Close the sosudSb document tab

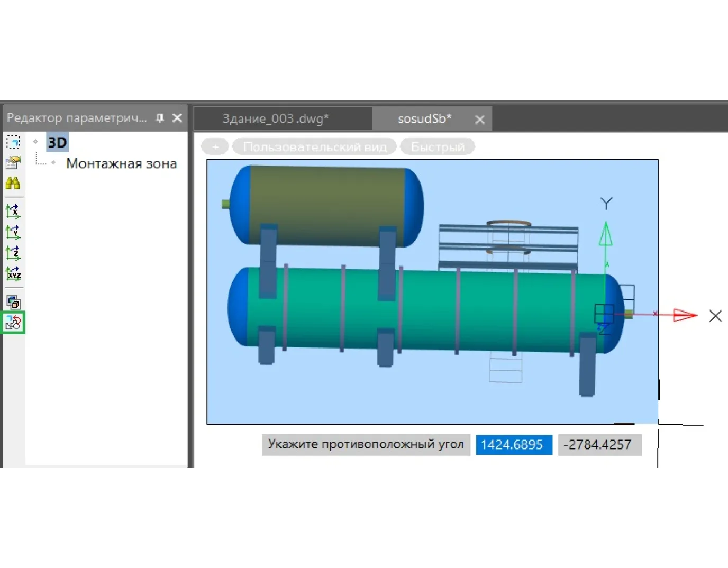point(480,120)
